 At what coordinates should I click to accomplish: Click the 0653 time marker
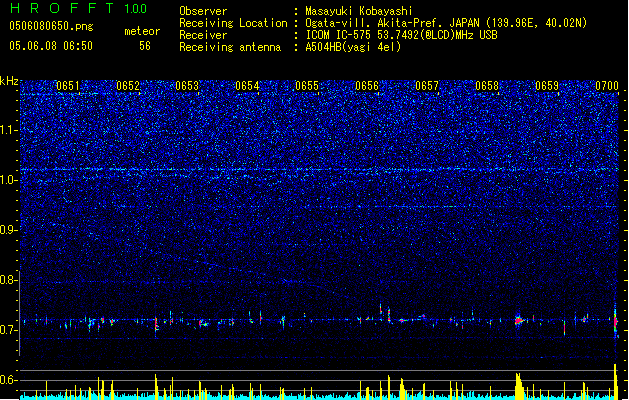pyautogui.click(x=187, y=86)
